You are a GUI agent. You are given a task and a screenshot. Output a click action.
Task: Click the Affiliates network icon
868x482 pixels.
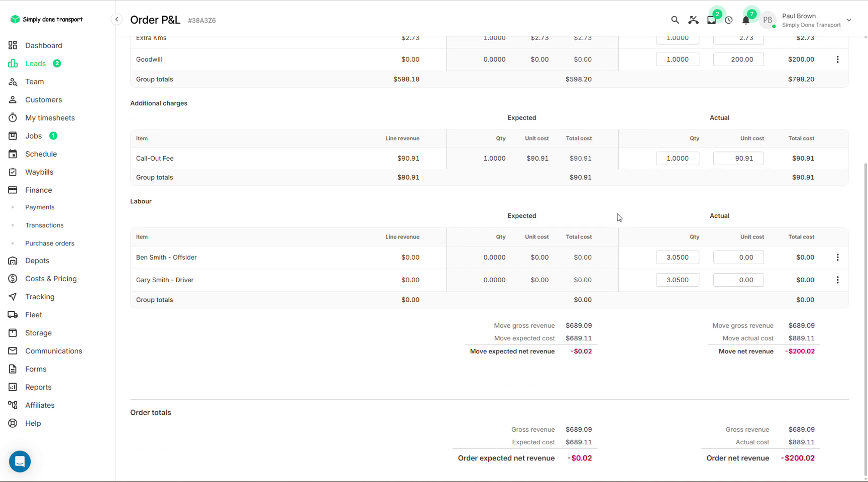coord(13,405)
